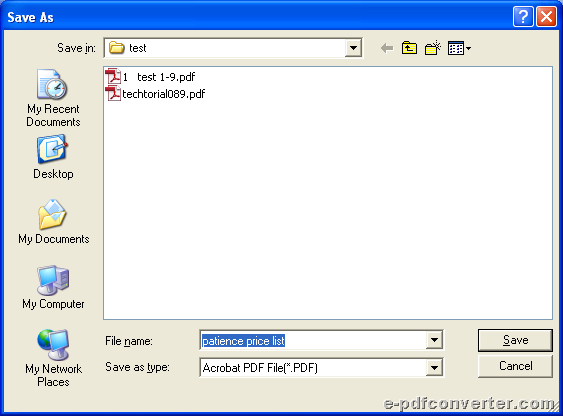This screenshot has height=416, width=563.
Task: Open the Views menu icon
Action: point(459,48)
